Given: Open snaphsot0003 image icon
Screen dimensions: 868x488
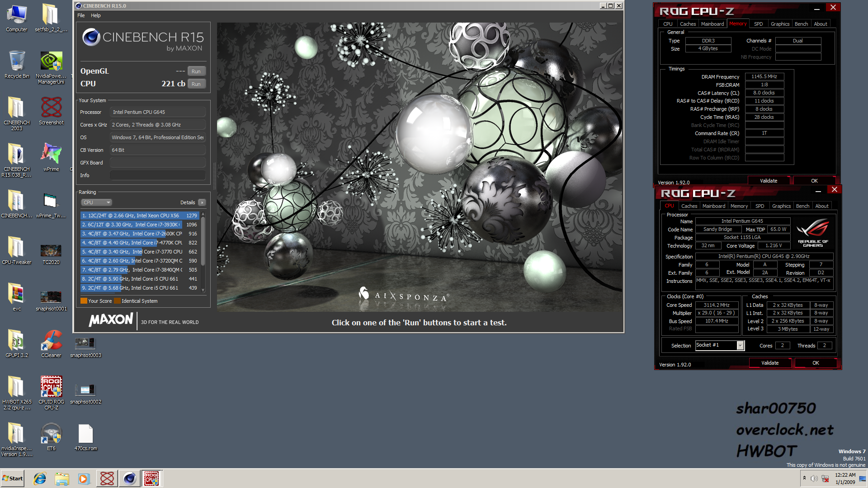Looking at the screenshot, I should click(85, 347).
